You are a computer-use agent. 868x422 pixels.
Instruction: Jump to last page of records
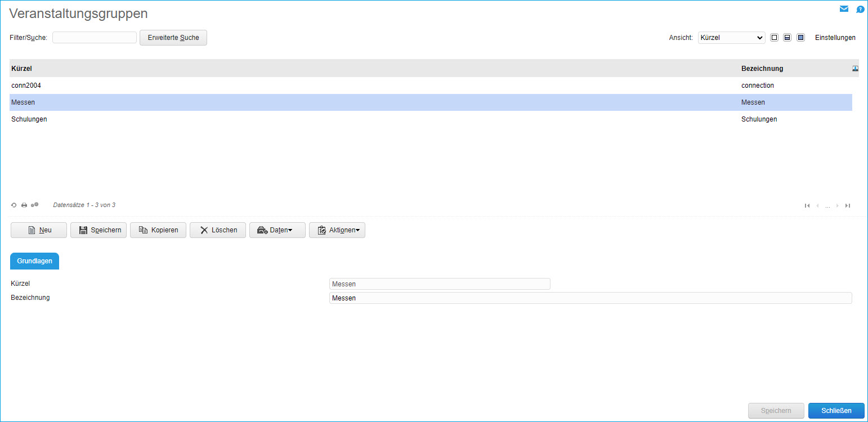tap(848, 206)
